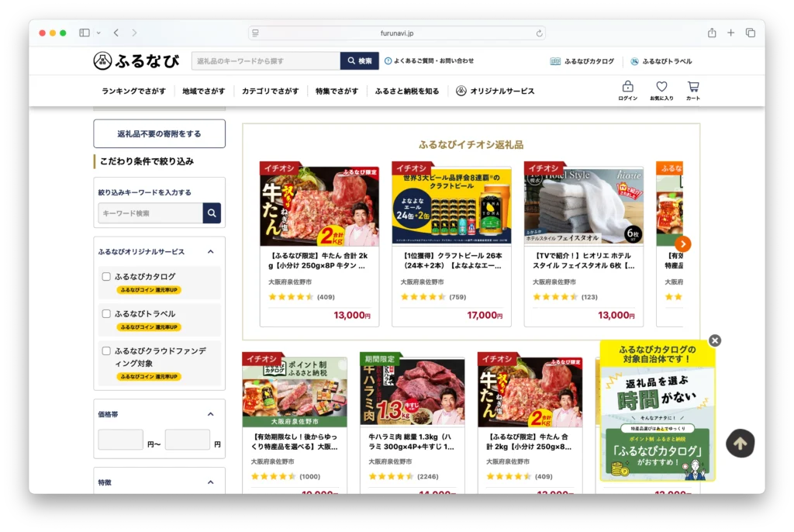This screenshot has width=794, height=532.
Task: Open ふるさと納税を知る menu
Action: (x=407, y=92)
